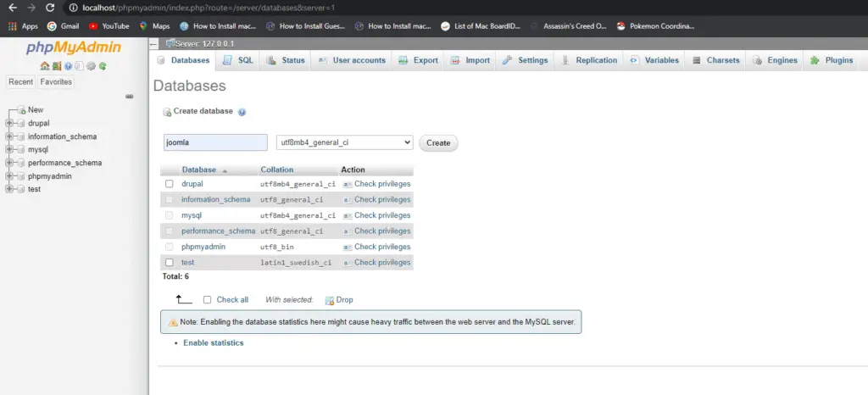868x395 pixels.
Task: Open the Plugins tab
Action: tap(832, 60)
